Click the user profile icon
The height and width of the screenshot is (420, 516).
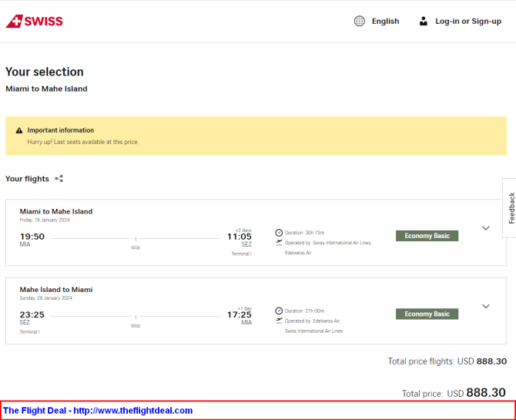424,21
